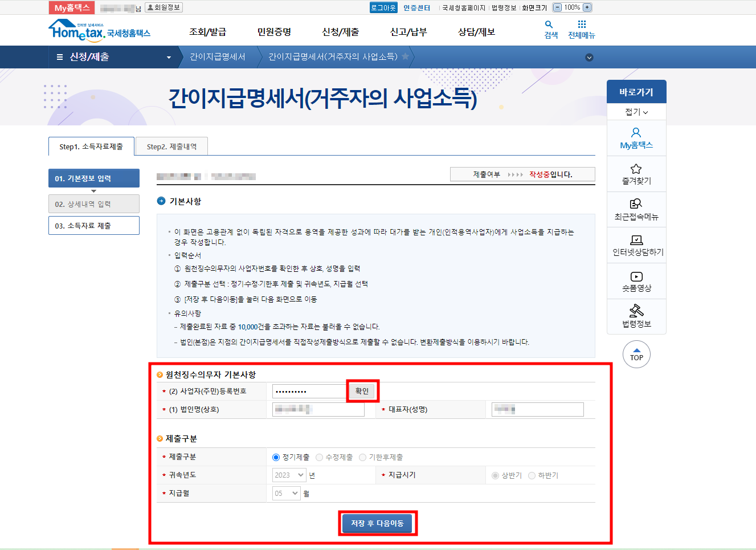Click the 확인 button next to 등록번호
This screenshot has height=550, width=756.
pyautogui.click(x=362, y=391)
